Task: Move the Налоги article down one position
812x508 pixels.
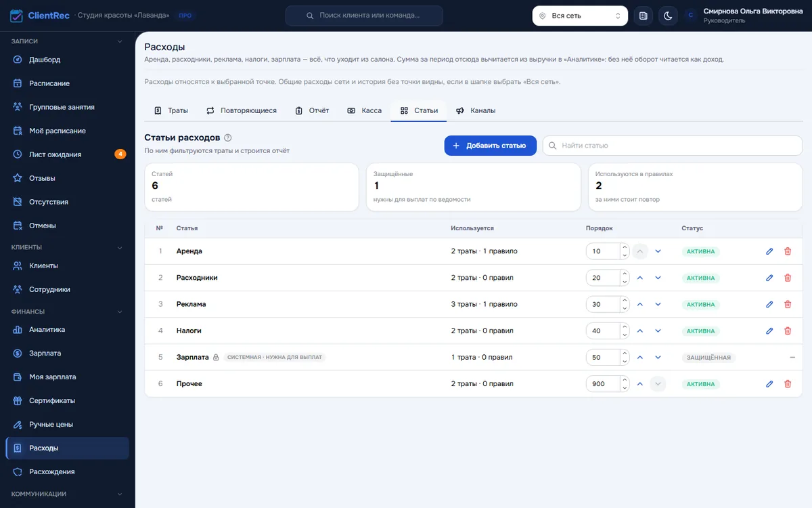Action: 658,331
